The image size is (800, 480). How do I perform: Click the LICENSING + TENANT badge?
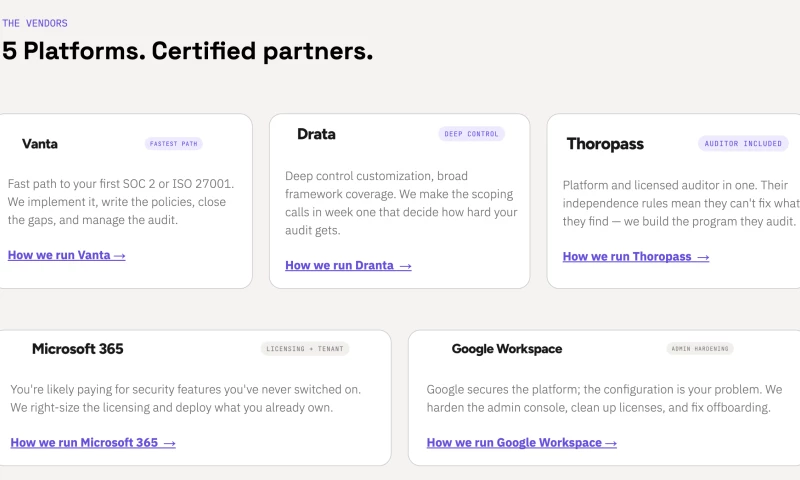[305, 349]
